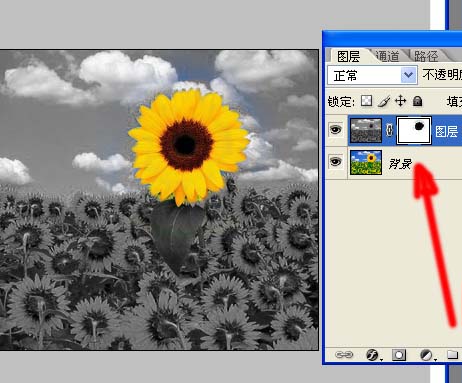Create new adjustment layer half-circle icon

coord(426,355)
